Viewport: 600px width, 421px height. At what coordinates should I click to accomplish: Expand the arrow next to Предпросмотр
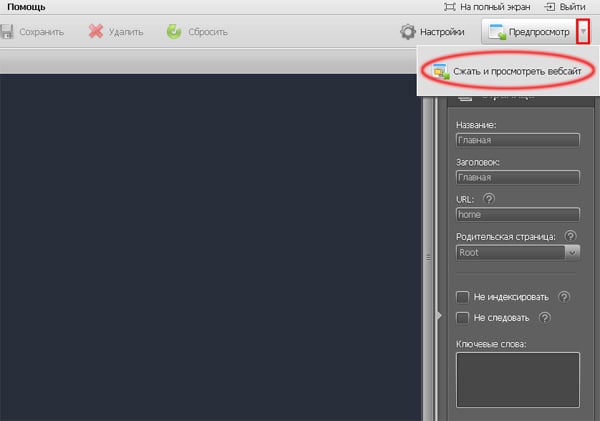[x=584, y=32]
